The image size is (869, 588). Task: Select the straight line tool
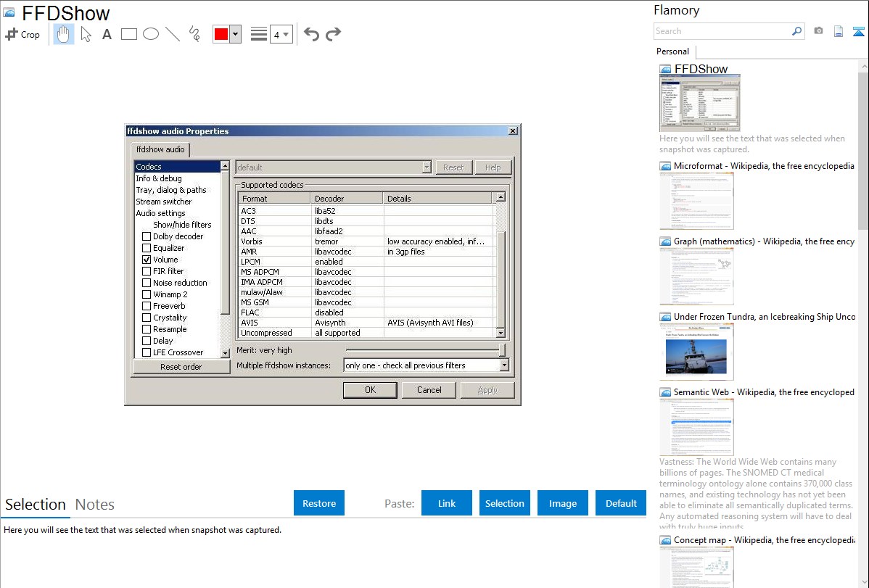tap(173, 34)
